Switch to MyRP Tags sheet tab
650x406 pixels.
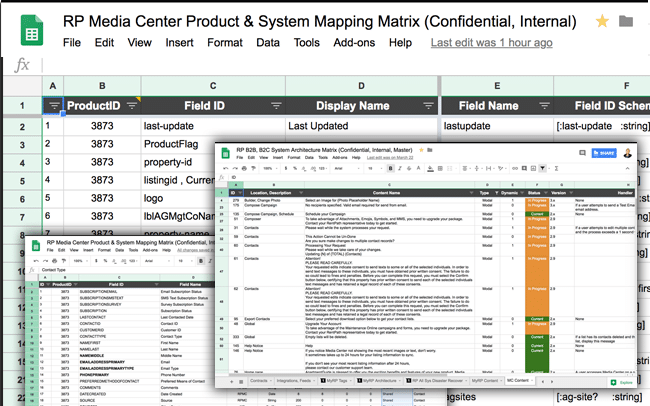[336, 381]
